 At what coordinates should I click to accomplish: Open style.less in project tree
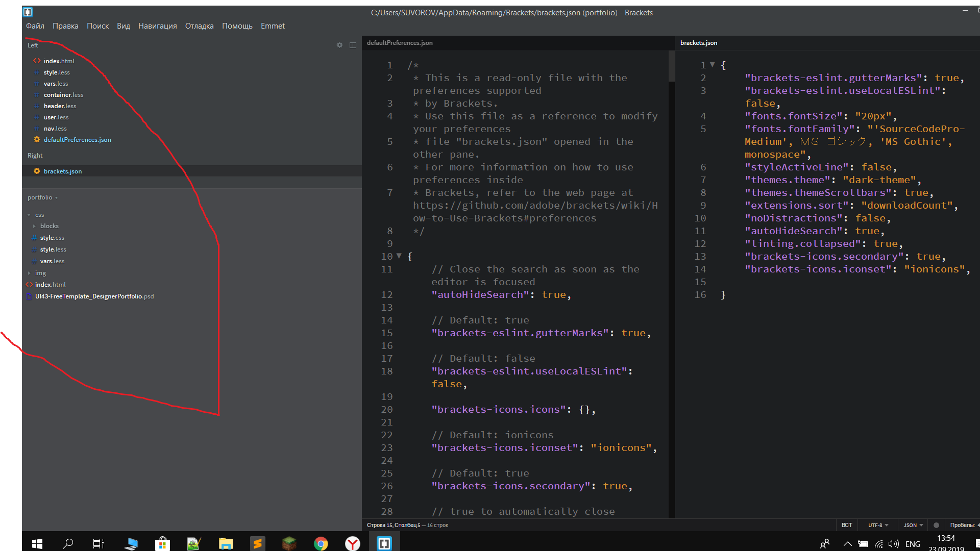(53, 249)
